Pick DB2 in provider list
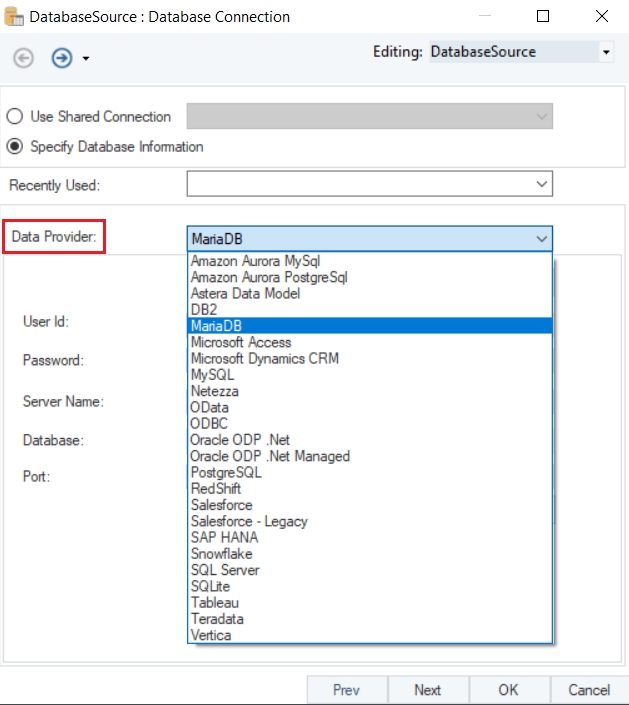 pos(370,309)
